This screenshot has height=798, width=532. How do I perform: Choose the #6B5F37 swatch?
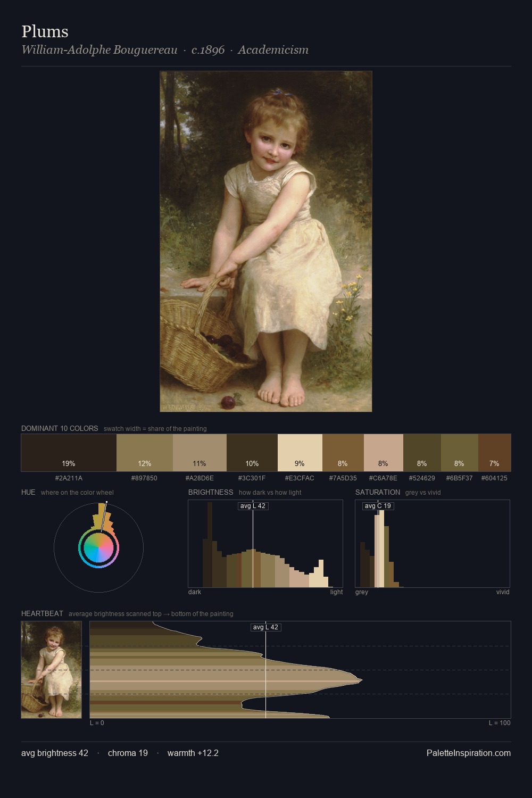(460, 453)
